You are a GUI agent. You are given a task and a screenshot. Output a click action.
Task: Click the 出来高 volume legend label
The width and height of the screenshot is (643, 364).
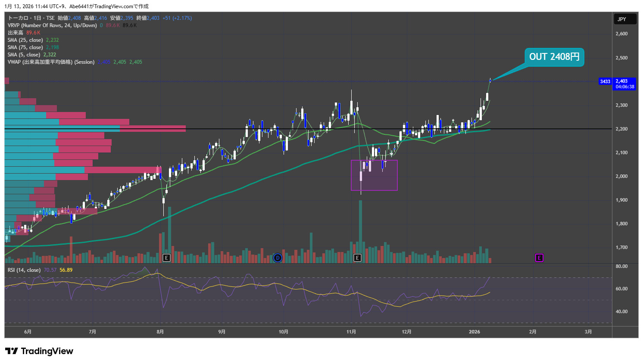[x=15, y=33]
